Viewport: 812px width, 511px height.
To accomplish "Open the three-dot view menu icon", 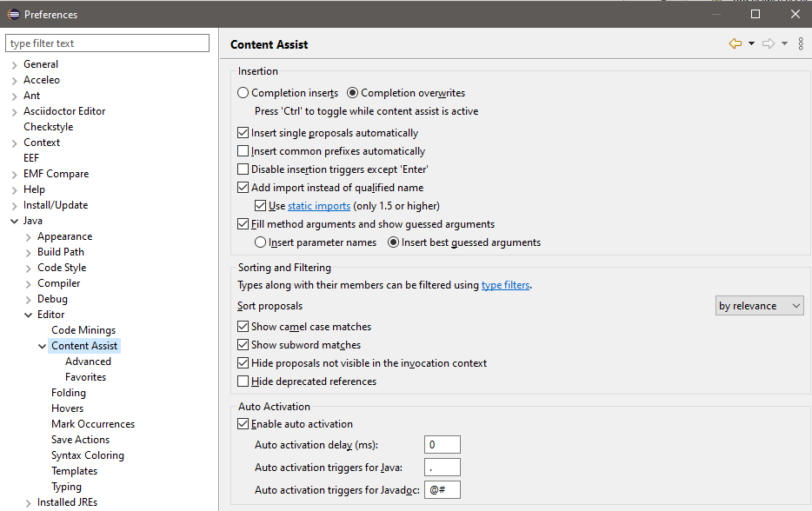I will click(800, 44).
